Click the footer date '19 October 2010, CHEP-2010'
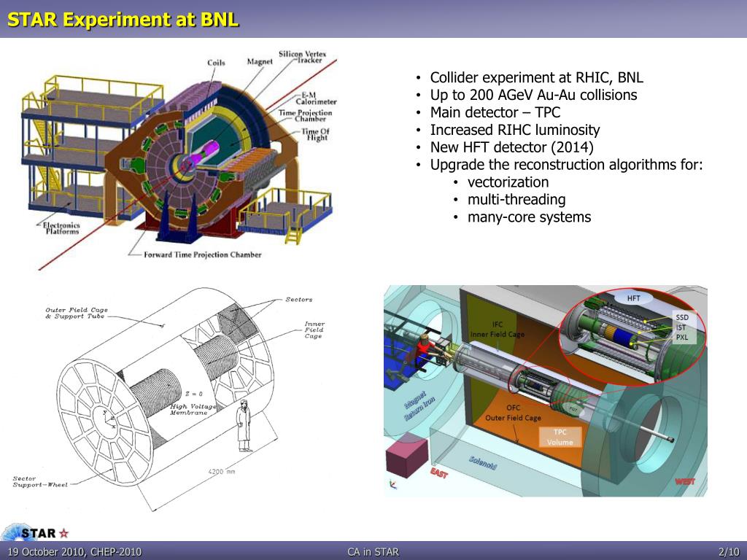 [x=74, y=551]
